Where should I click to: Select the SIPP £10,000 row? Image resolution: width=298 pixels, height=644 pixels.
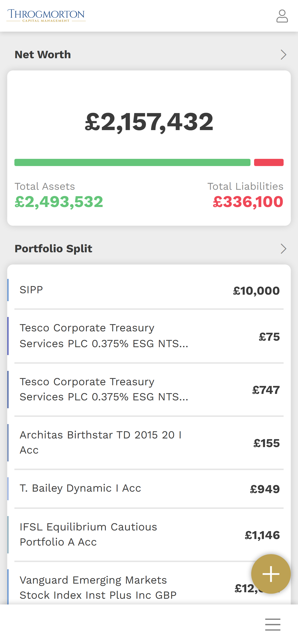149,290
